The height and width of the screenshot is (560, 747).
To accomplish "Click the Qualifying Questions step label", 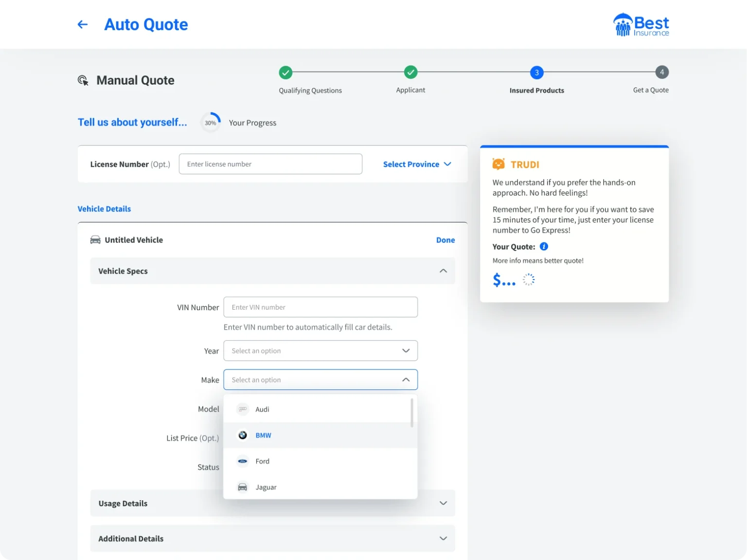I will pos(310,90).
